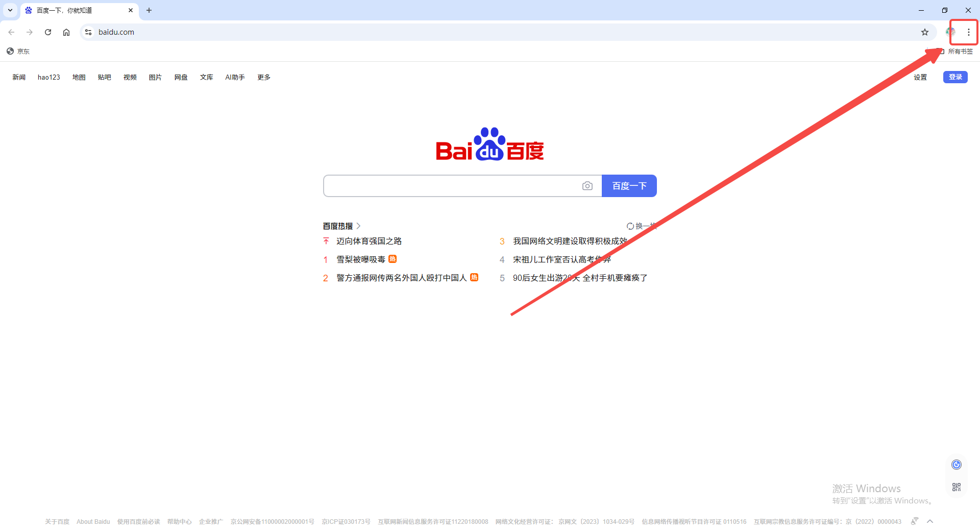Open a new tab with the plus button
Screen dimensions: 980x531
point(149,10)
